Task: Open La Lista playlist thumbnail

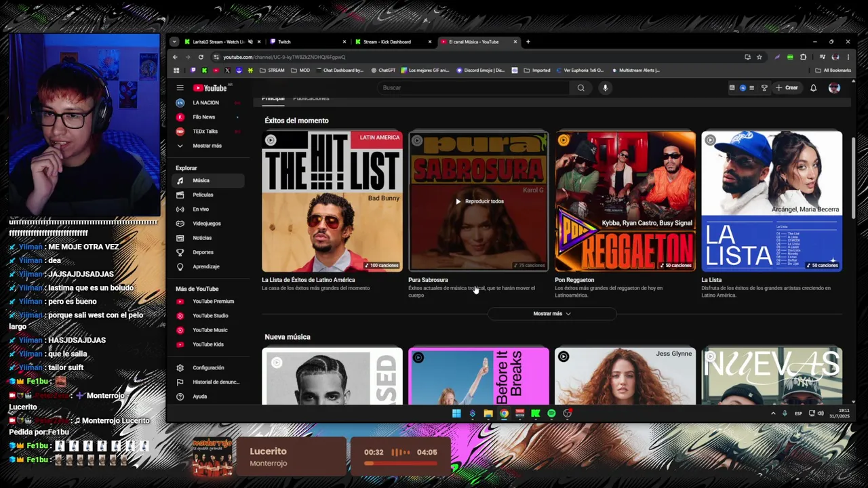Action: click(x=772, y=201)
